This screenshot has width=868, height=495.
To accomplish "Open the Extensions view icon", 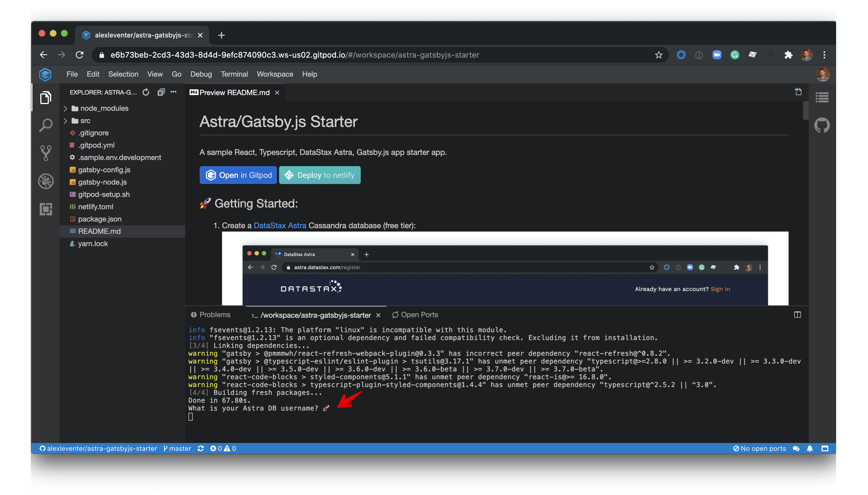I will (46, 209).
